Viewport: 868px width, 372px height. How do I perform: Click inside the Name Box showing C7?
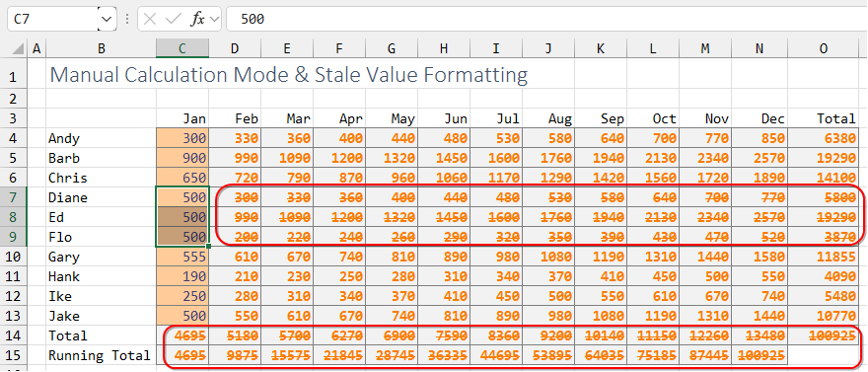(52, 19)
